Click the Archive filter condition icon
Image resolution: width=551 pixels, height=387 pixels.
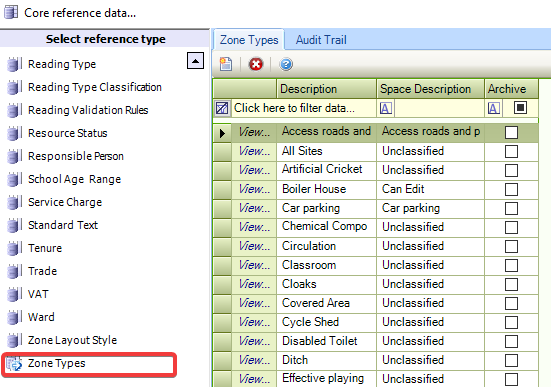(493, 108)
